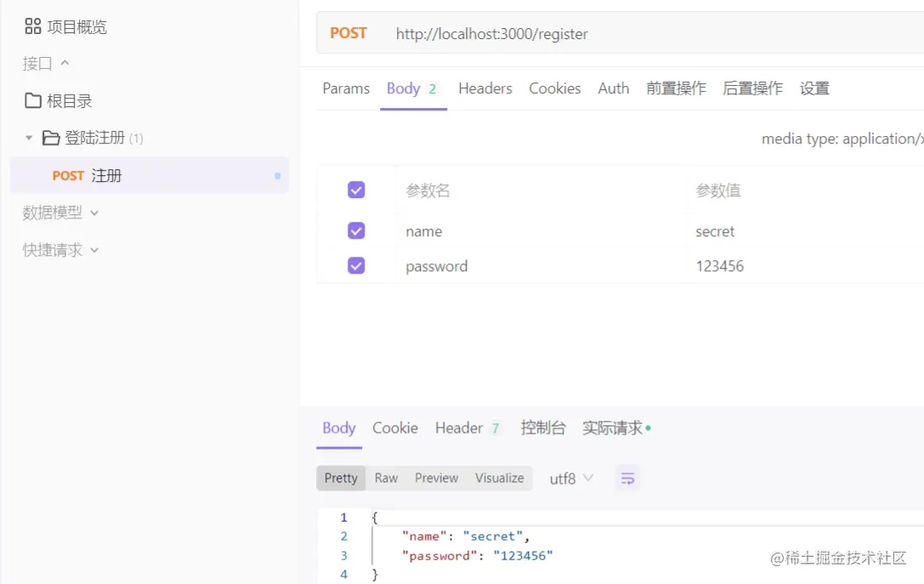
Task: Click line number 1 in response
Action: pos(343,518)
